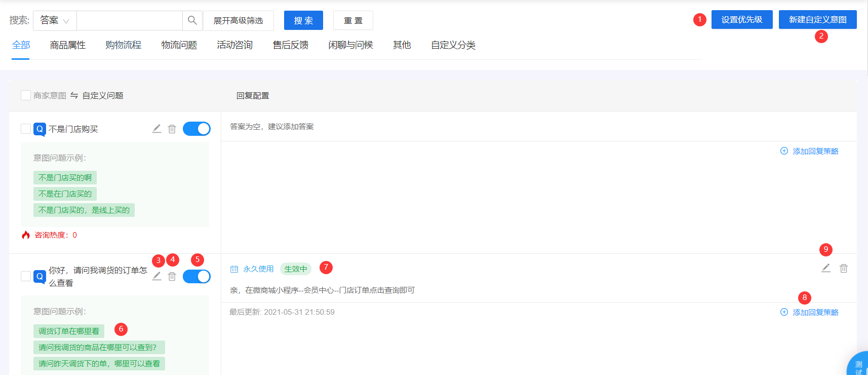This screenshot has width=868, height=375.
Task: Toggle the switch for 你好，请问我调货的订单怎么查看
Action: (x=196, y=276)
